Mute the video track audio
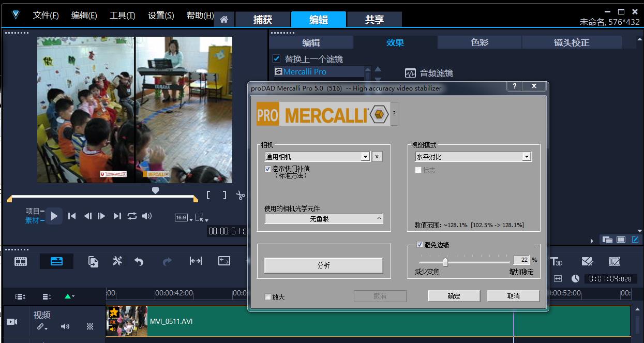The width and height of the screenshot is (644, 343). [x=65, y=326]
